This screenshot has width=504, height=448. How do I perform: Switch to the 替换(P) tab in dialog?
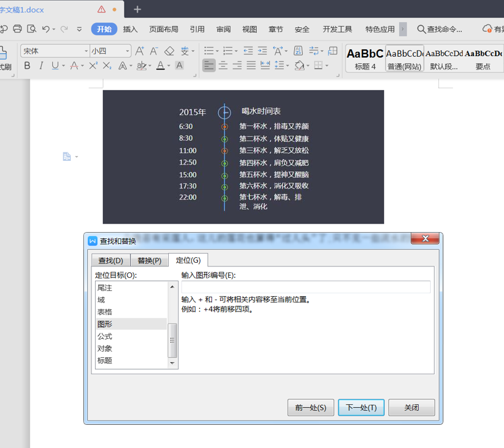149,260
